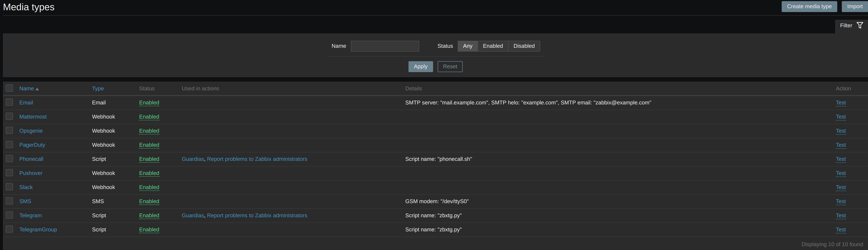Set the Status filter to Enabled
The image size is (868, 250).
492,46
